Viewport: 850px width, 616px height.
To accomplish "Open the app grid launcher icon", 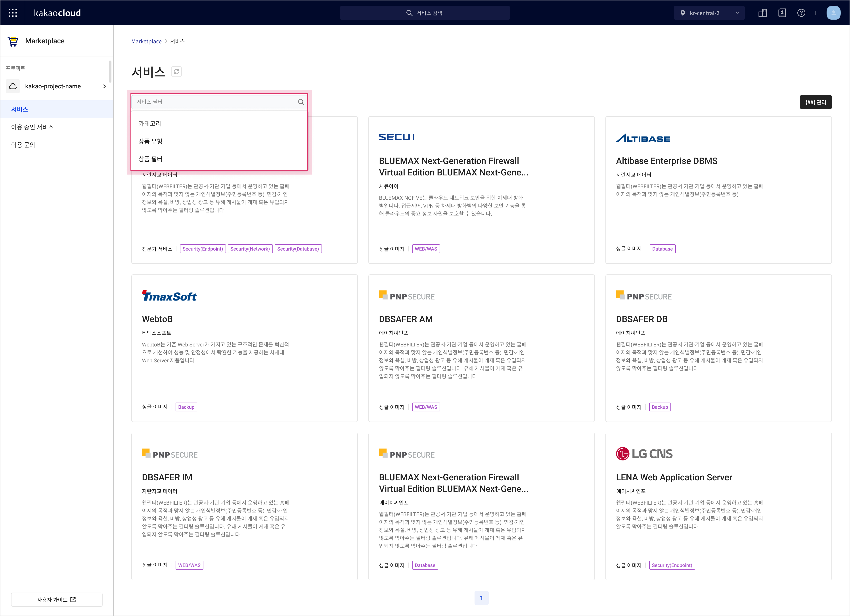I will [13, 13].
